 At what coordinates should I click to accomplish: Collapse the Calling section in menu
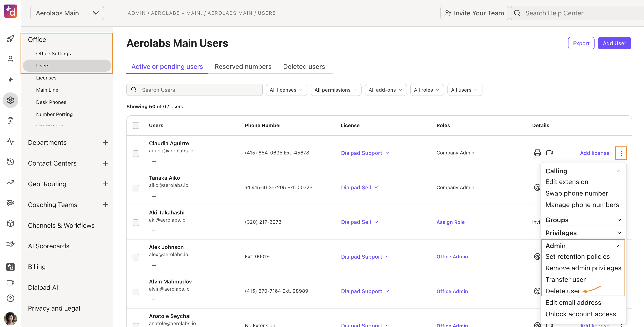point(583,171)
